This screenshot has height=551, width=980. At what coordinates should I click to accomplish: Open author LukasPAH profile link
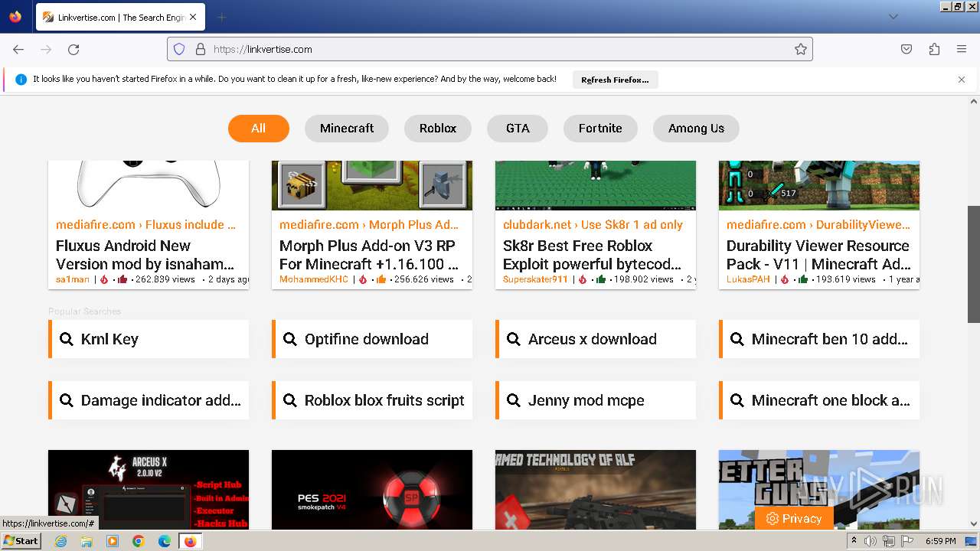click(749, 279)
